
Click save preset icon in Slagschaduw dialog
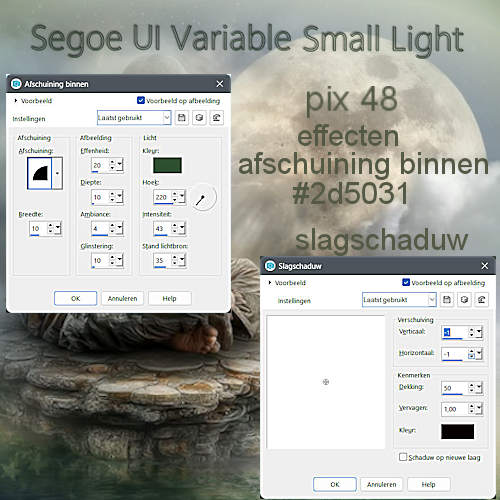(x=447, y=300)
